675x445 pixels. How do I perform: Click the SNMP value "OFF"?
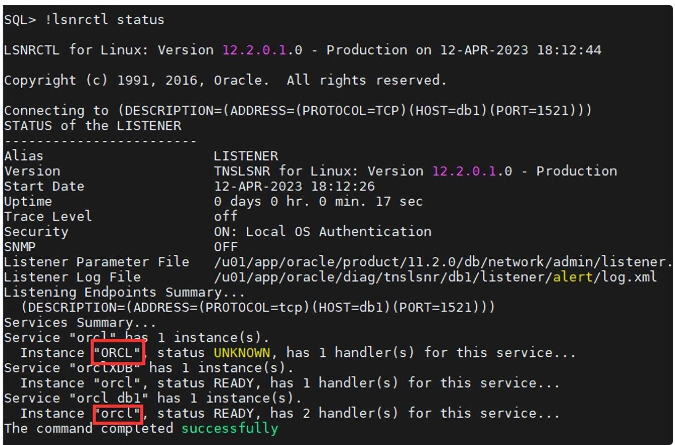pyautogui.click(x=226, y=247)
